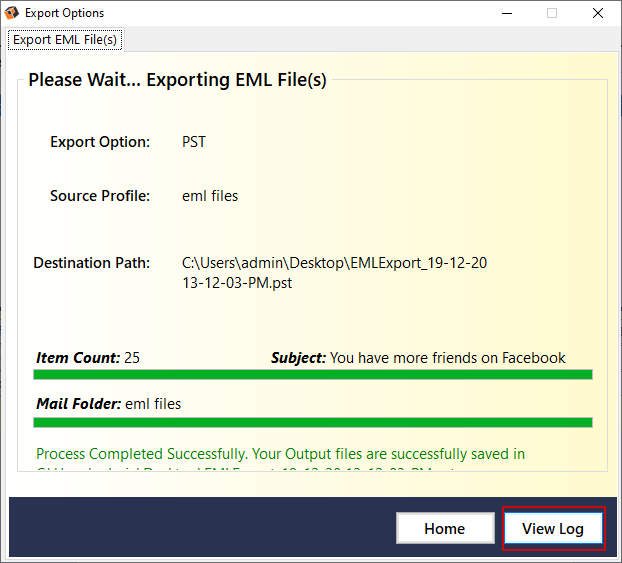The image size is (622, 563).
Task: Click the Export Option PST value
Action: [194, 142]
